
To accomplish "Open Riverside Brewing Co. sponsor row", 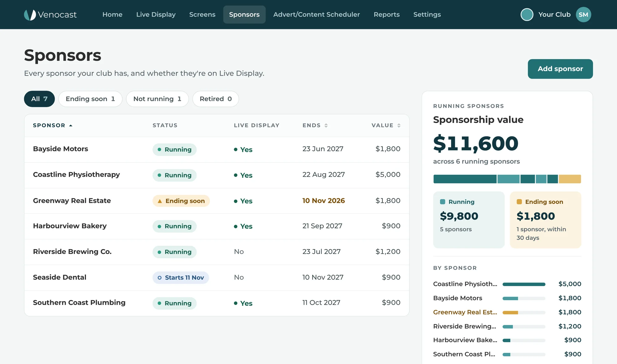I will tap(217, 252).
